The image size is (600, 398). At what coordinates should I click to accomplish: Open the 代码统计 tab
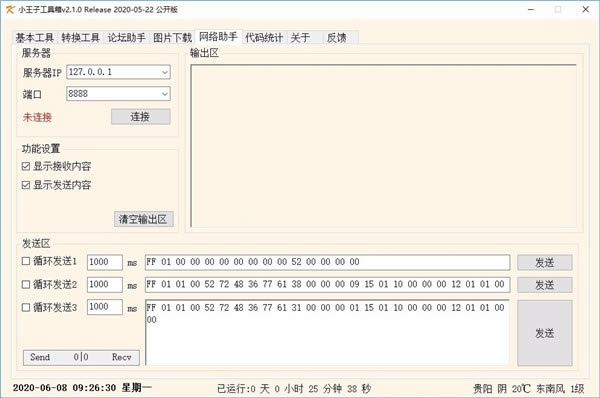point(264,38)
